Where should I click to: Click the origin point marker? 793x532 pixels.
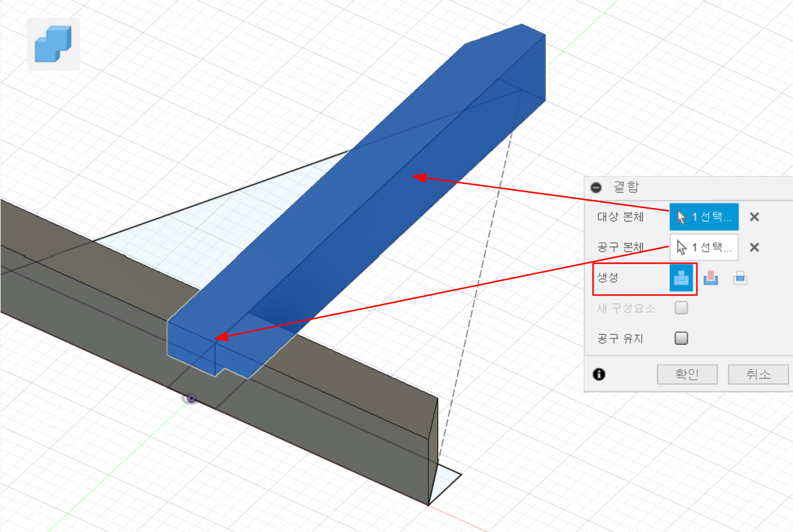[191, 399]
